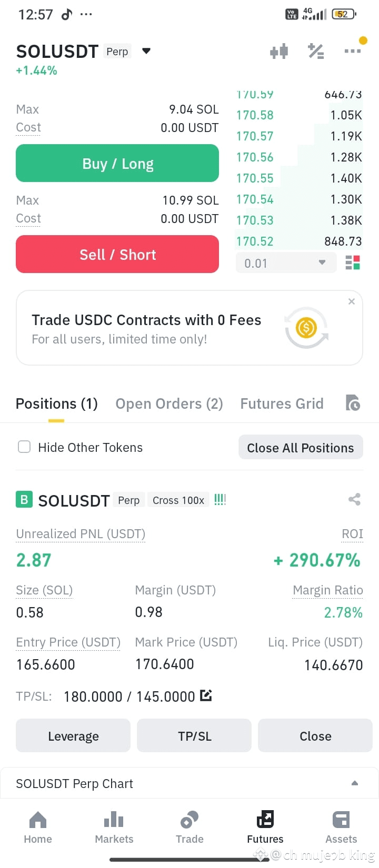Tick the Hide Other Tokens checkbox
Viewport: 379px width, 868px height.
tap(24, 447)
